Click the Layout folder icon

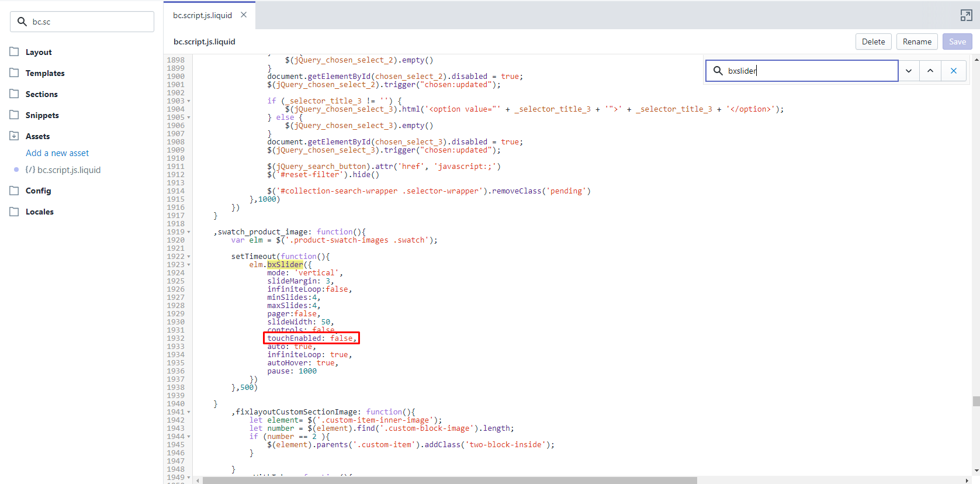point(14,51)
